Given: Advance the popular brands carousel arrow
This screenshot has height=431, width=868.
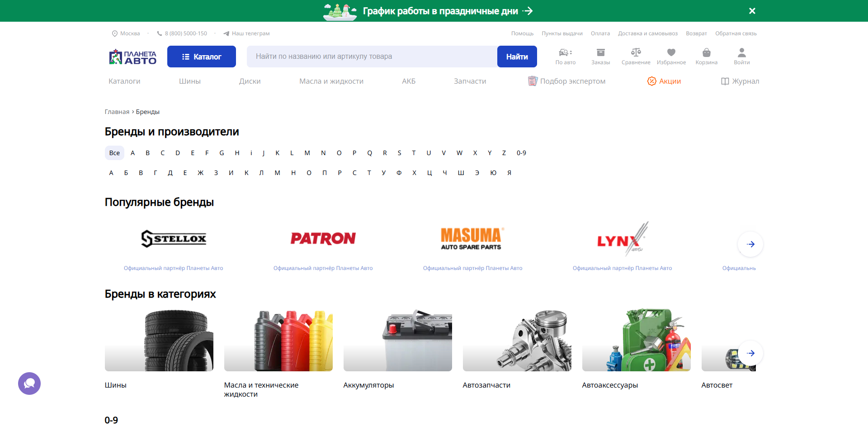Looking at the screenshot, I should pos(750,244).
